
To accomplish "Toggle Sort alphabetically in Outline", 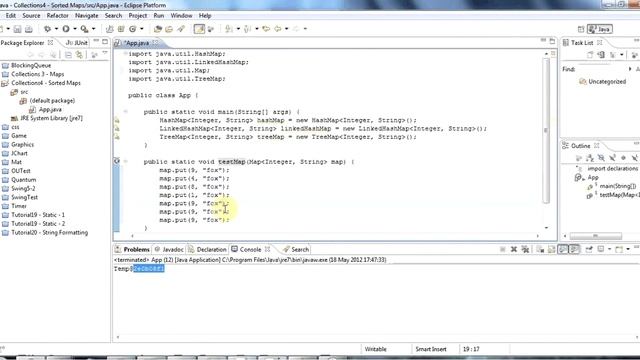I will (x=589, y=158).
